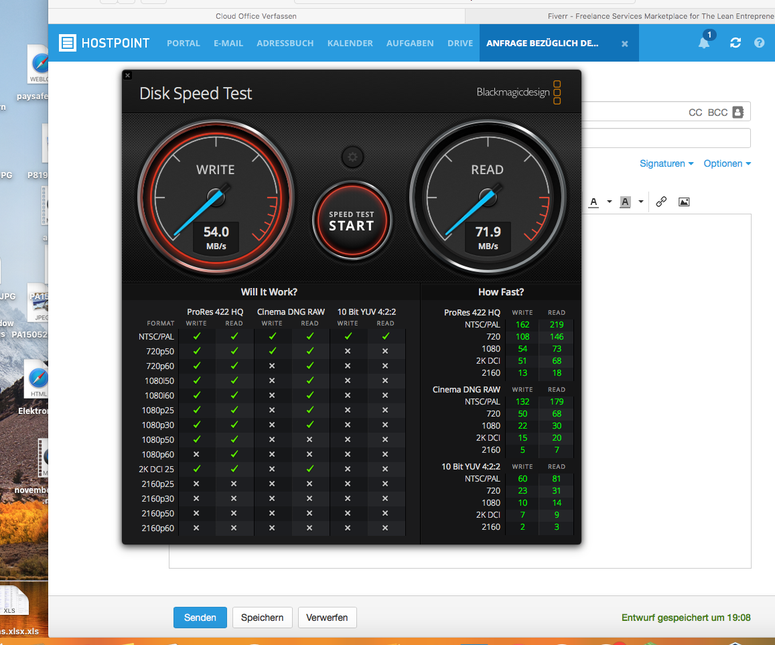Click the Cinema DNG RAW column header
Viewport: 775px width, 645px height.
tap(291, 312)
